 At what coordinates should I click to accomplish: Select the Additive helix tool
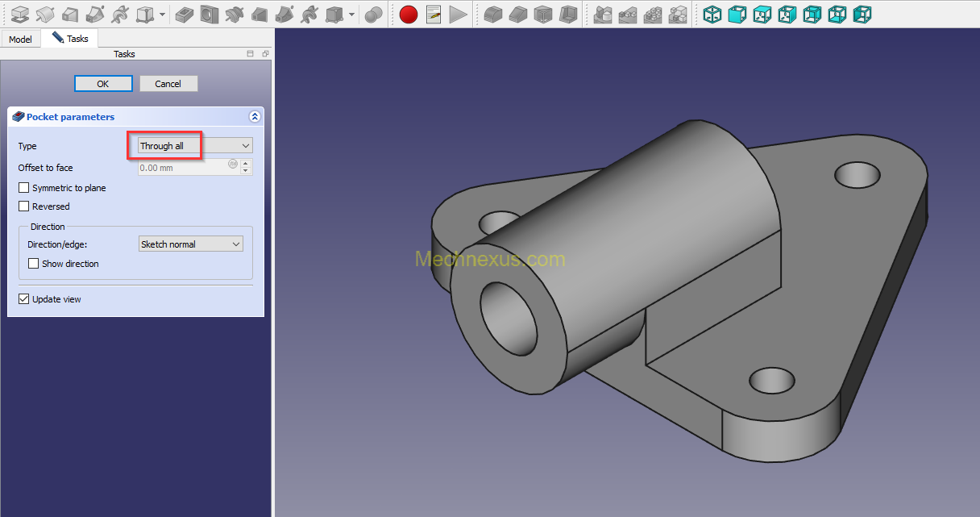point(120,14)
